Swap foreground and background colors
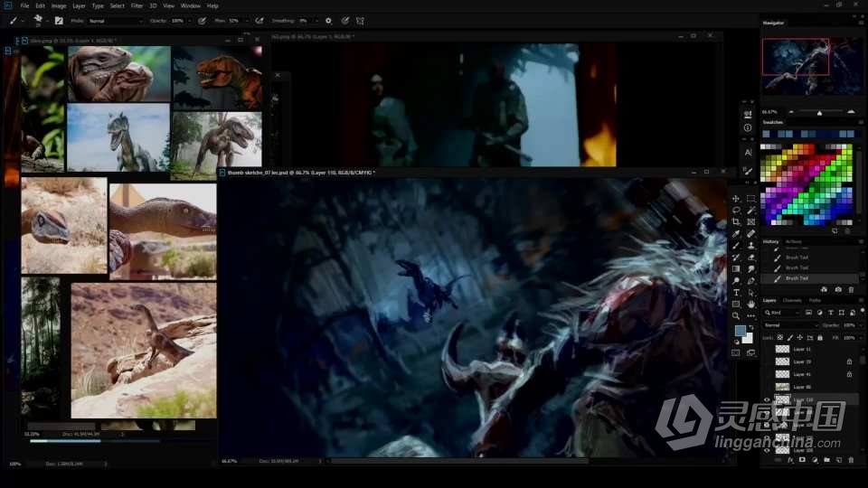 point(751,327)
